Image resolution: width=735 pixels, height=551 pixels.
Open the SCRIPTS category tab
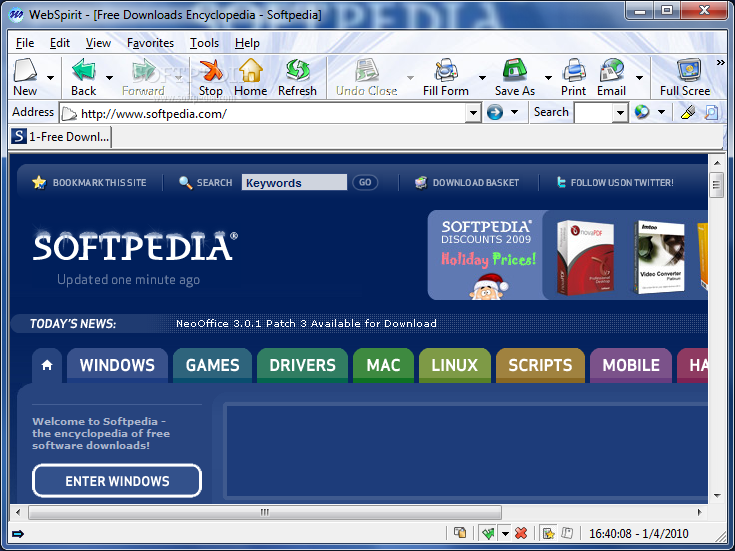tap(540, 365)
